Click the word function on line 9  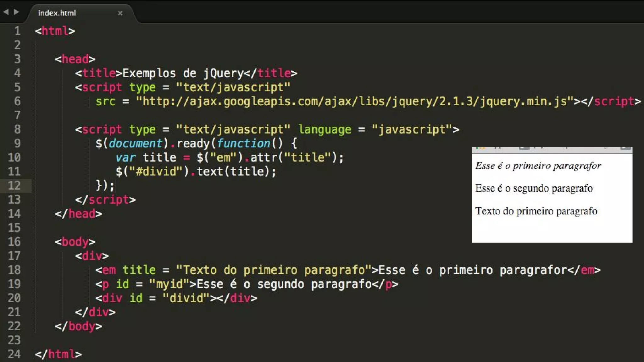point(243,143)
